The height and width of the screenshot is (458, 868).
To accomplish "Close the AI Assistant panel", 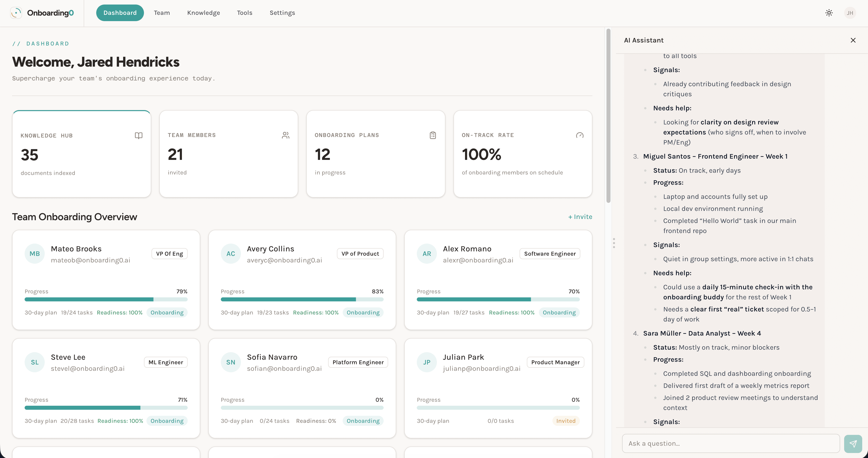I will [853, 40].
